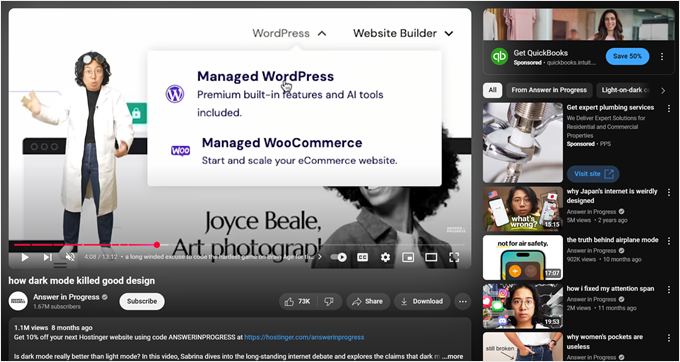Viewport: 680px width, 362px height.
Task: Open video settings gear
Action: (385, 258)
